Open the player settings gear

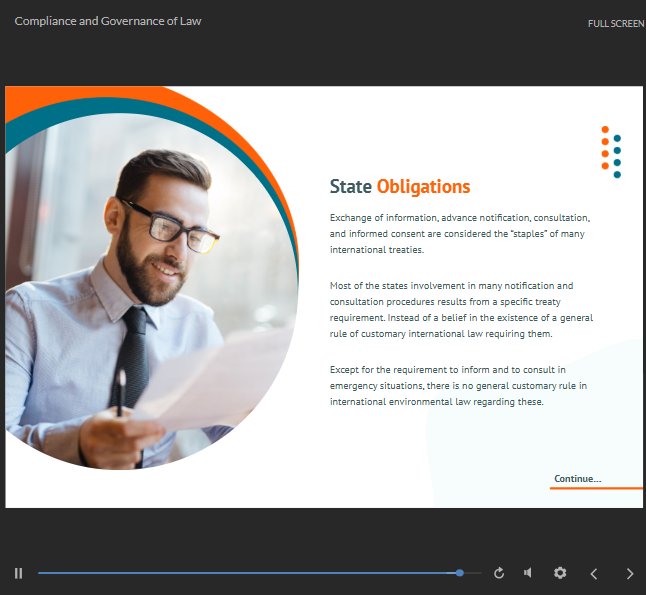click(x=560, y=573)
